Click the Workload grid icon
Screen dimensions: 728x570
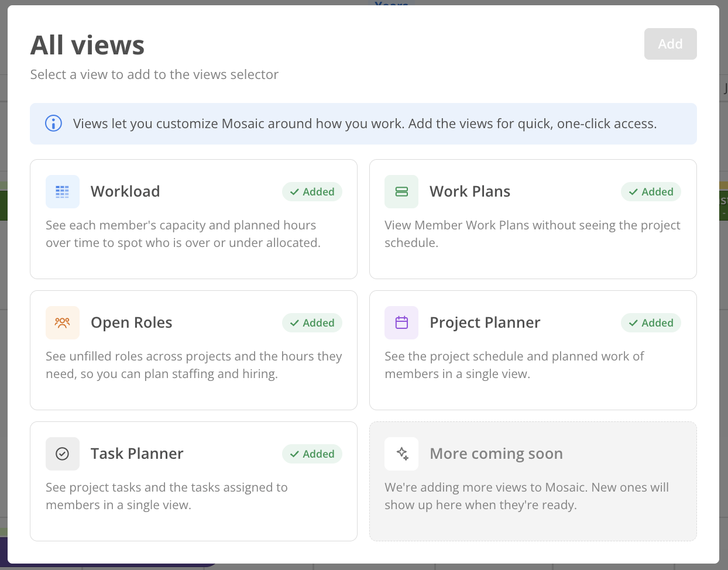(63, 191)
